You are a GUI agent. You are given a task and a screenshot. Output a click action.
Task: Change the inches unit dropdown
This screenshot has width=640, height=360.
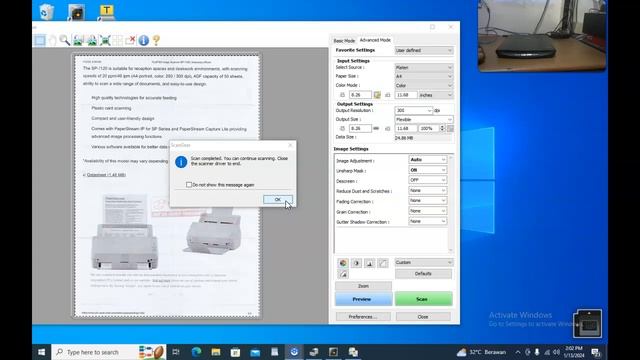point(436,95)
